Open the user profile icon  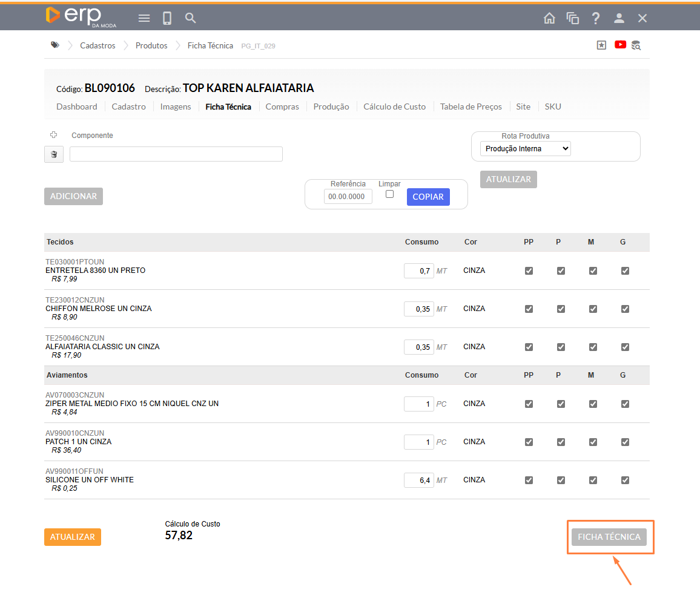coord(619,18)
